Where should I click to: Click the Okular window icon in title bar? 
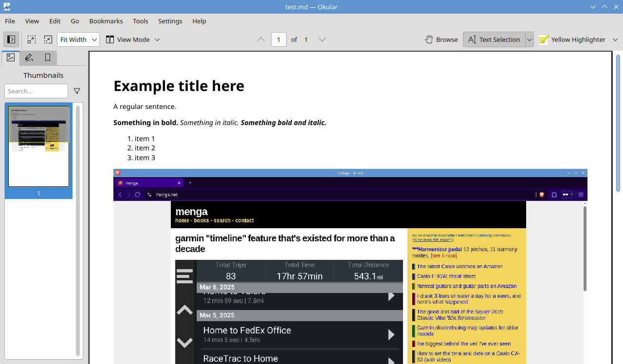(x=6, y=7)
